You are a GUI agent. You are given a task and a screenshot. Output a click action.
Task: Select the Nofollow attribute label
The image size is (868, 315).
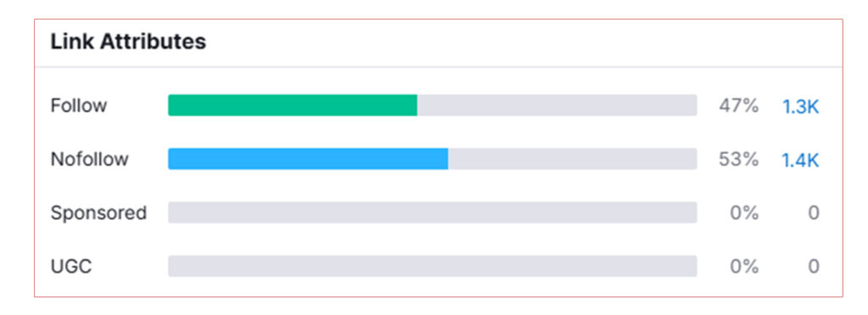90,159
